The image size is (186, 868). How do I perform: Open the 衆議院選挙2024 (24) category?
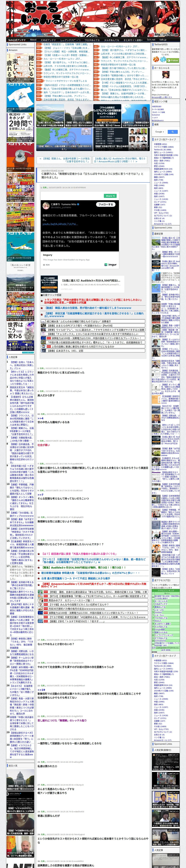pyautogui.click(x=163, y=169)
